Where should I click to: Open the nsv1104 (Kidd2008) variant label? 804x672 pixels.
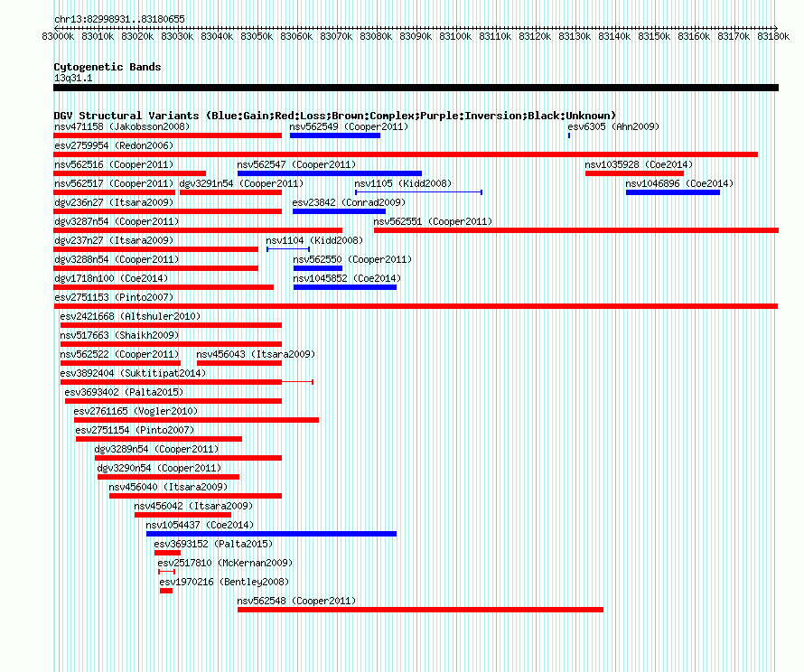coord(314,240)
